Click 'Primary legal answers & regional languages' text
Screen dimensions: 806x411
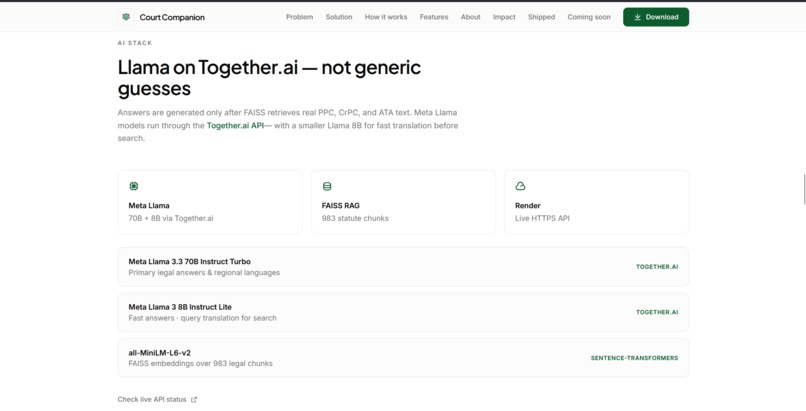coord(204,273)
